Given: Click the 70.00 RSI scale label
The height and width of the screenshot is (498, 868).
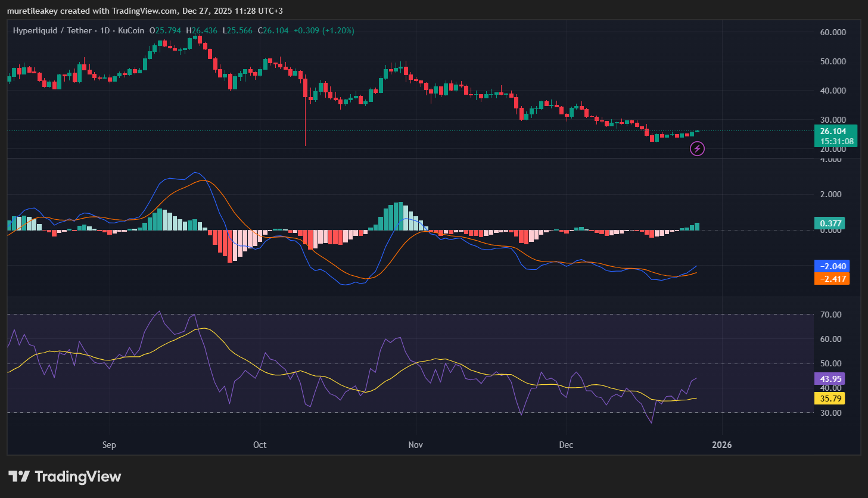Looking at the screenshot, I should (x=830, y=315).
